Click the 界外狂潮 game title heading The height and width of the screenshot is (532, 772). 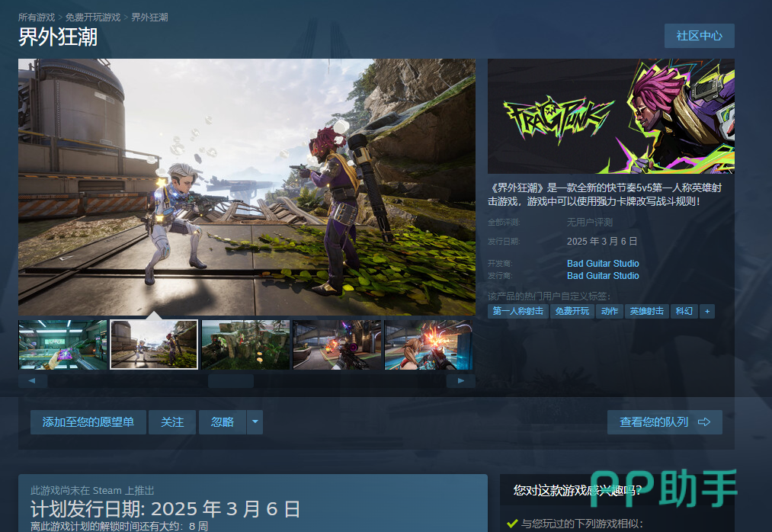58,37
